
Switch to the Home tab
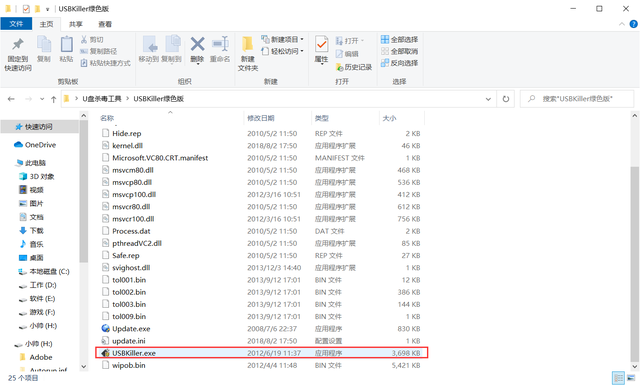coord(46,24)
